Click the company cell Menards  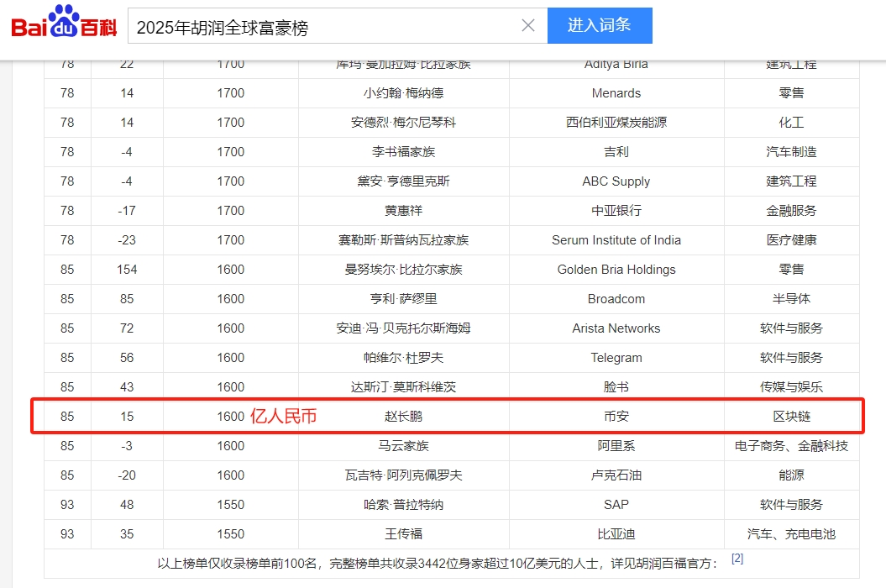[616, 93]
